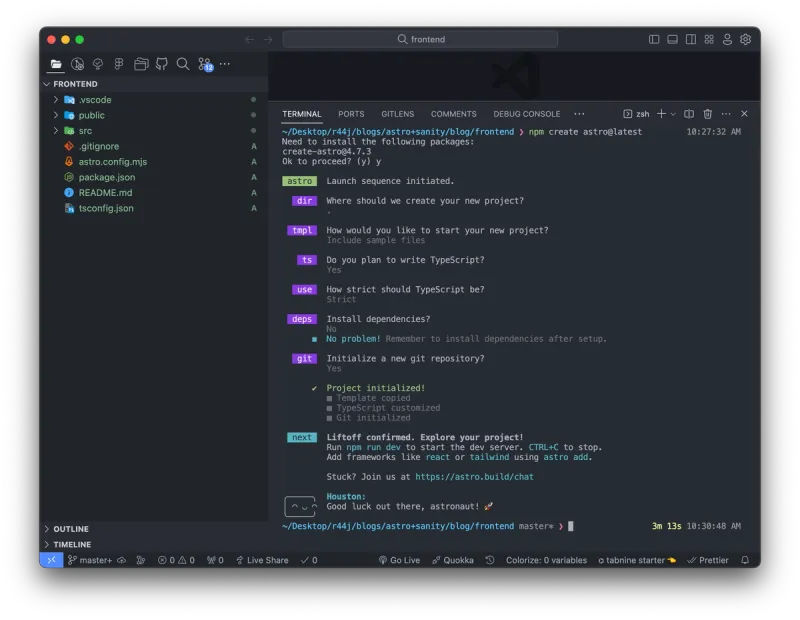800x620 pixels.
Task: Click ports forwarded 0 indicator
Action: pos(215,560)
